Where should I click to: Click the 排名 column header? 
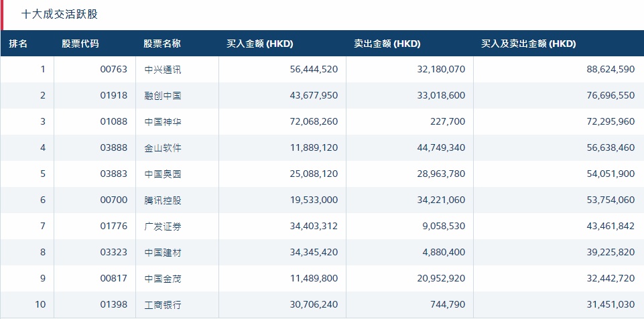[x=19, y=44]
